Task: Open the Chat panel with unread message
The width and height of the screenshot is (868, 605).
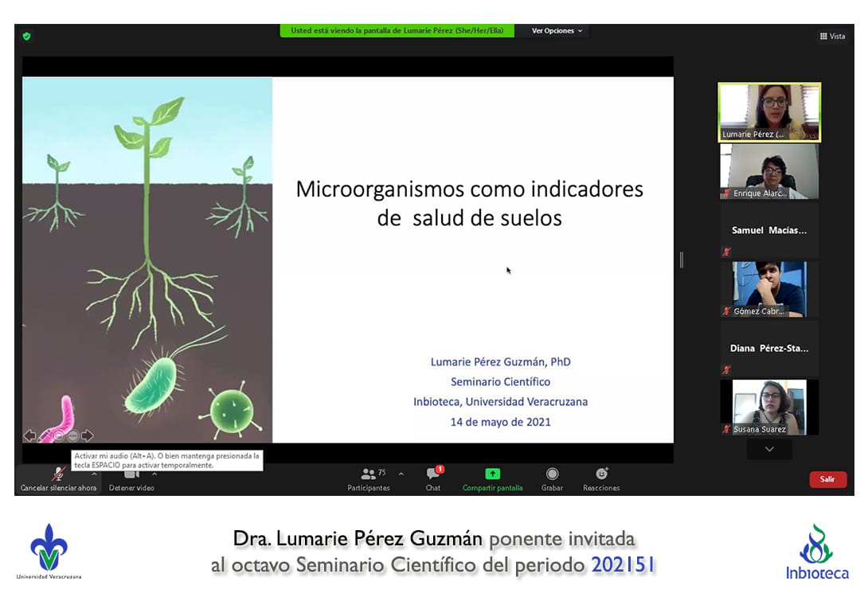Action: click(433, 474)
